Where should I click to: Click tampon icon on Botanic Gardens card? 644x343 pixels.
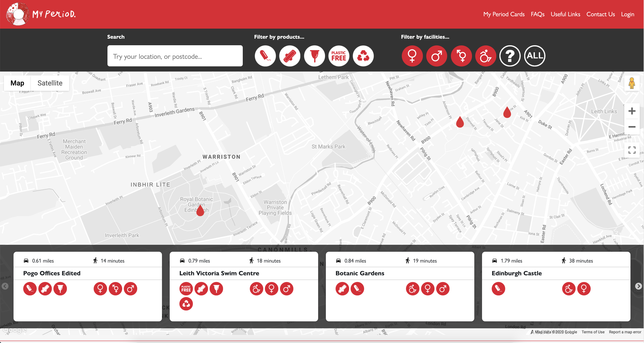click(x=357, y=289)
